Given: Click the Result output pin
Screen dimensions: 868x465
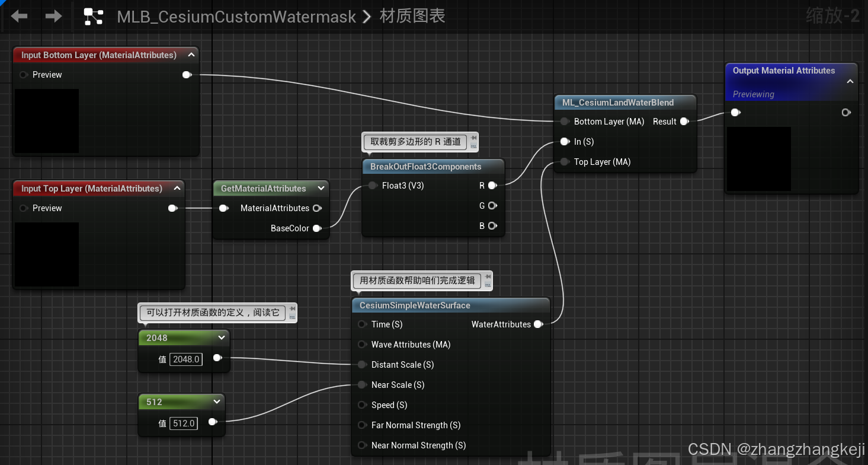Looking at the screenshot, I should pos(684,122).
